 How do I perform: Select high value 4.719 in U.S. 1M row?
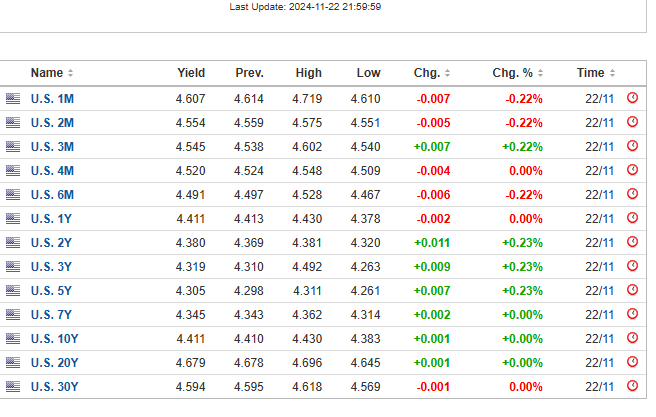307,99
